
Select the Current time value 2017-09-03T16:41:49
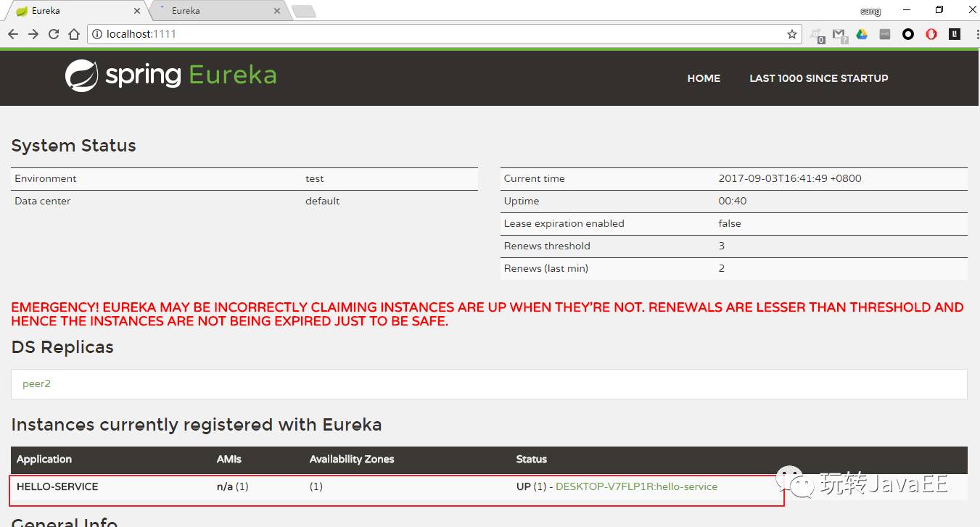point(790,178)
